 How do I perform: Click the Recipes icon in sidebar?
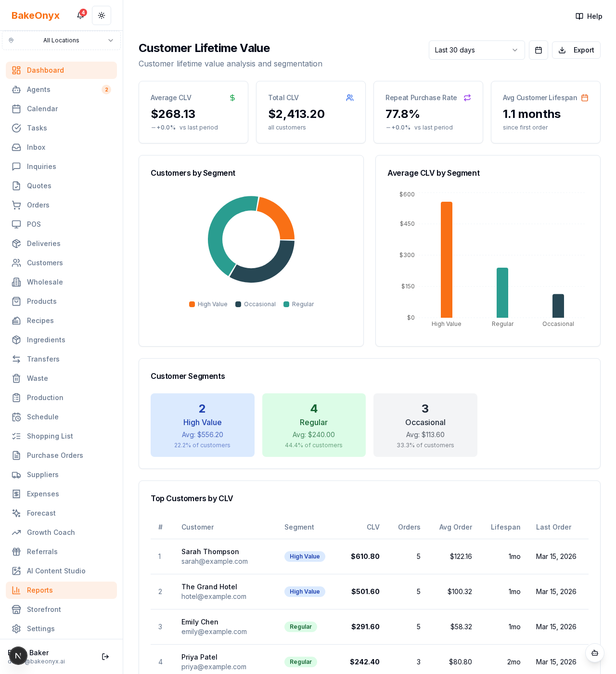point(16,321)
